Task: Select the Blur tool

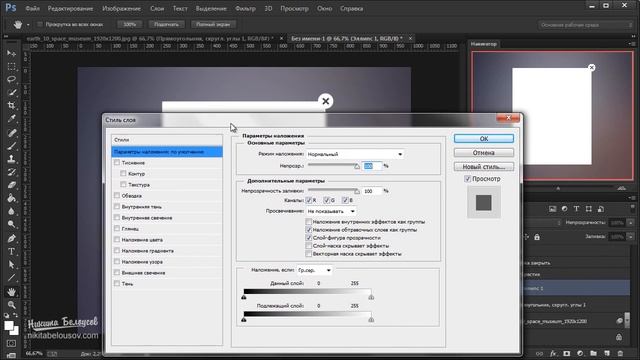Action: tap(11, 211)
